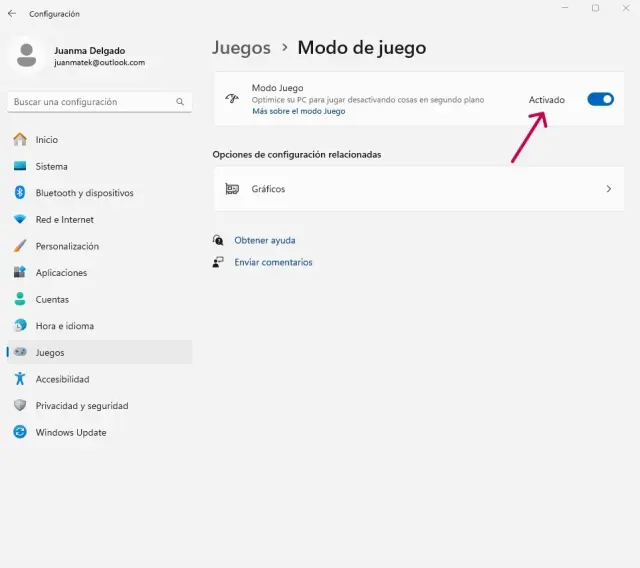This screenshot has height=568, width=640.
Task: Click the back arrow icon in title bar
Action: [x=12, y=14]
